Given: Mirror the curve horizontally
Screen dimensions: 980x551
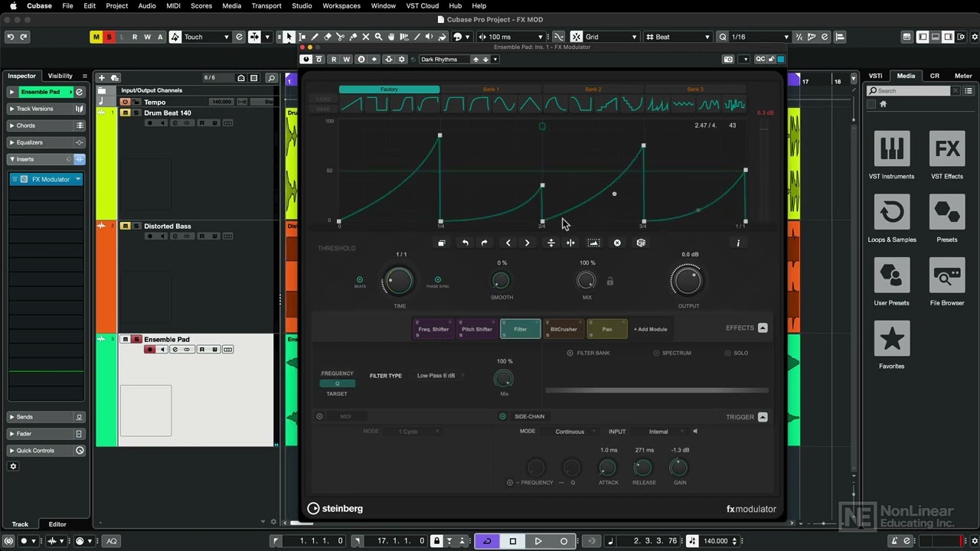Looking at the screenshot, I should click(x=570, y=243).
